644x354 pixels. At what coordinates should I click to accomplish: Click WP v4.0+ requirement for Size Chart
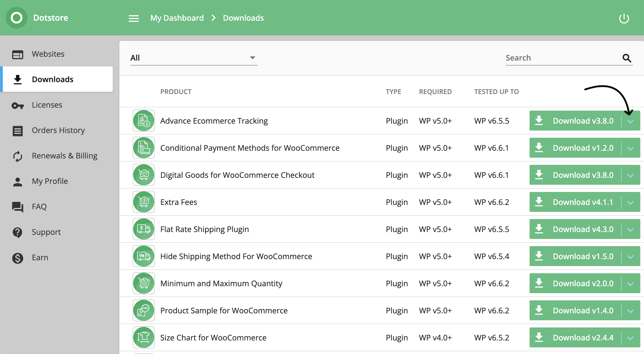point(435,338)
